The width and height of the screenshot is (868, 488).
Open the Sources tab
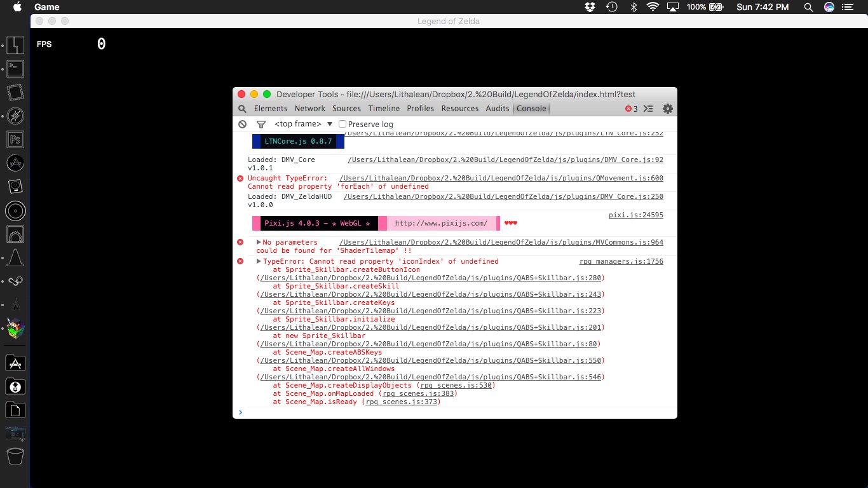click(x=346, y=109)
